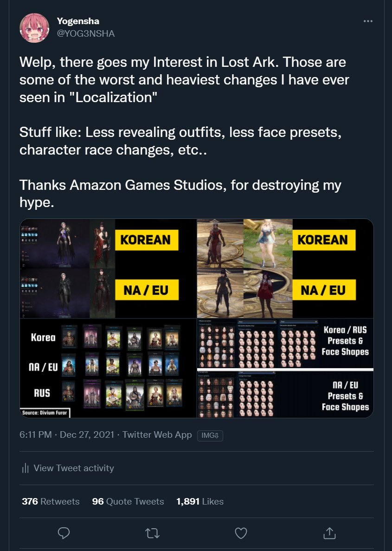Image resolution: width=392 pixels, height=551 pixels.
Task: Open bottom-right Presets & Face Shapes image
Action: coord(285,369)
